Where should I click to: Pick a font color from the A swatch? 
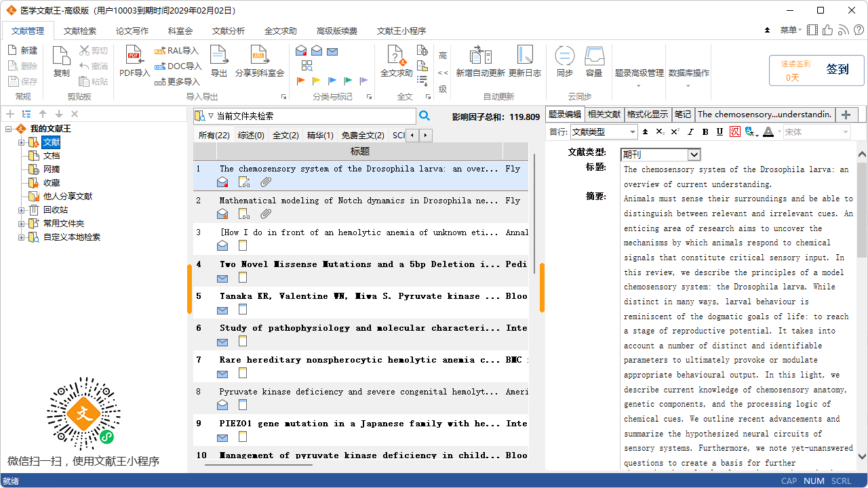point(768,131)
